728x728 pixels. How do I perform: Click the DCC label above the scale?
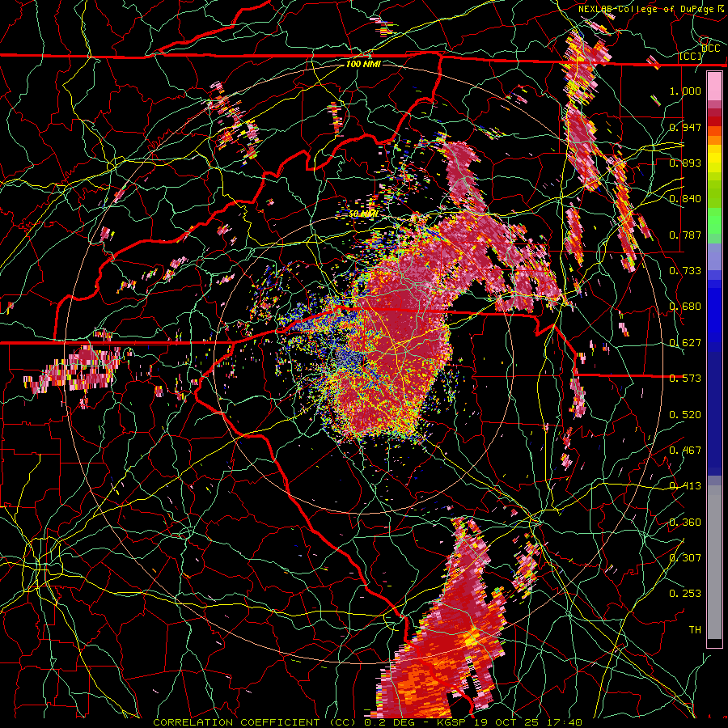pos(710,49)
